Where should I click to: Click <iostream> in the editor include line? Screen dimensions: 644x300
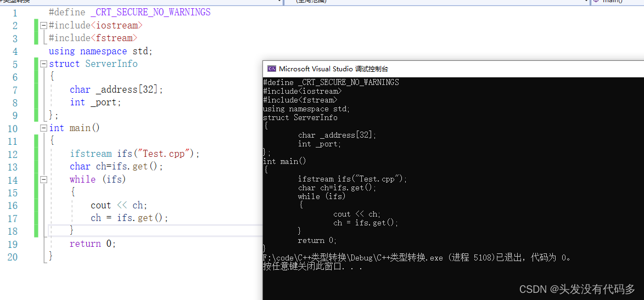coord(116,25)
